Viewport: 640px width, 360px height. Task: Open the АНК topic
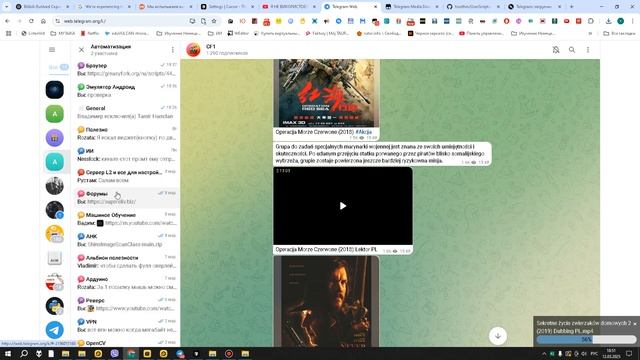click(127, 240)
